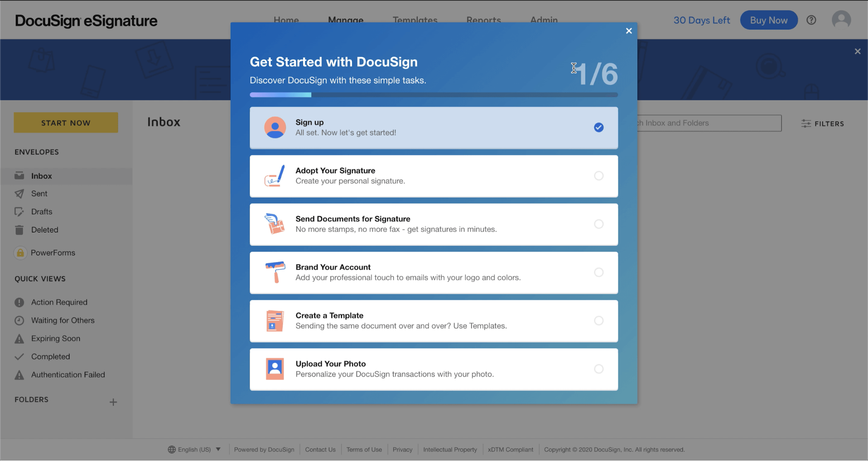The height and width of the screenshot is (461, 868).
Task: Select the Create a Template radio circle
Action: tap(599, 321)
